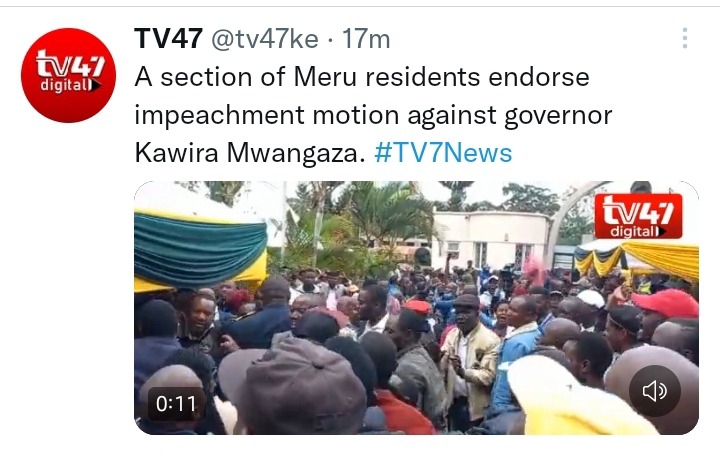
Task: Click the tweet line about Meru residents
Action: pos(362,77)
